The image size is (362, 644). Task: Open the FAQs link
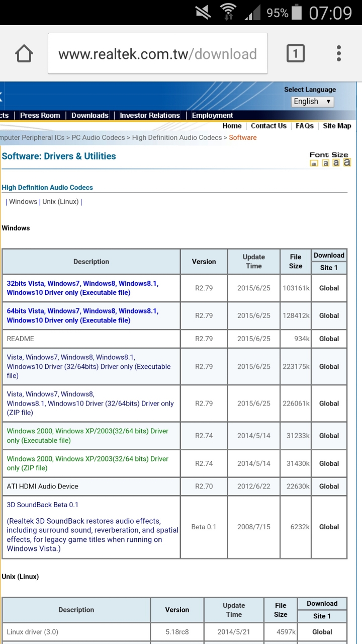(305, 126)
